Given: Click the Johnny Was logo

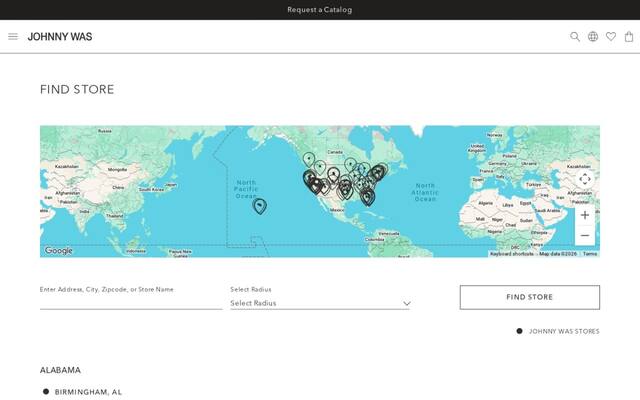Looking at the screenshot, I should point(60,37).
